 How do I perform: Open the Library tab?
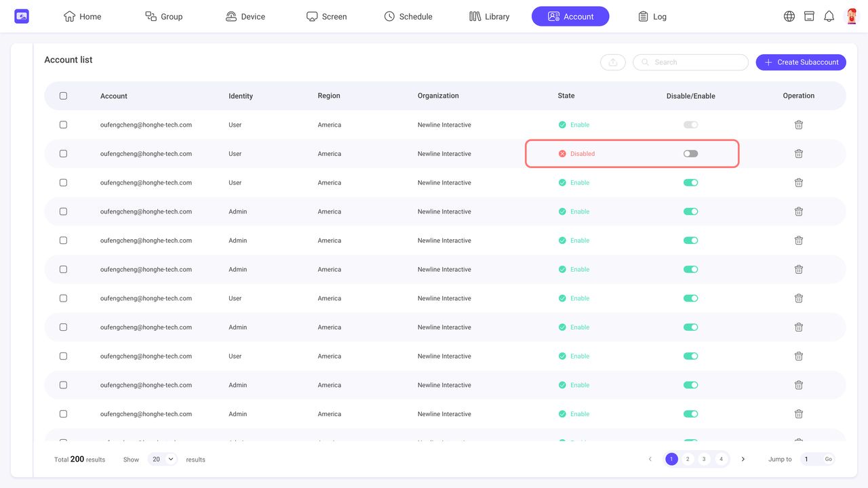point(490,16)
